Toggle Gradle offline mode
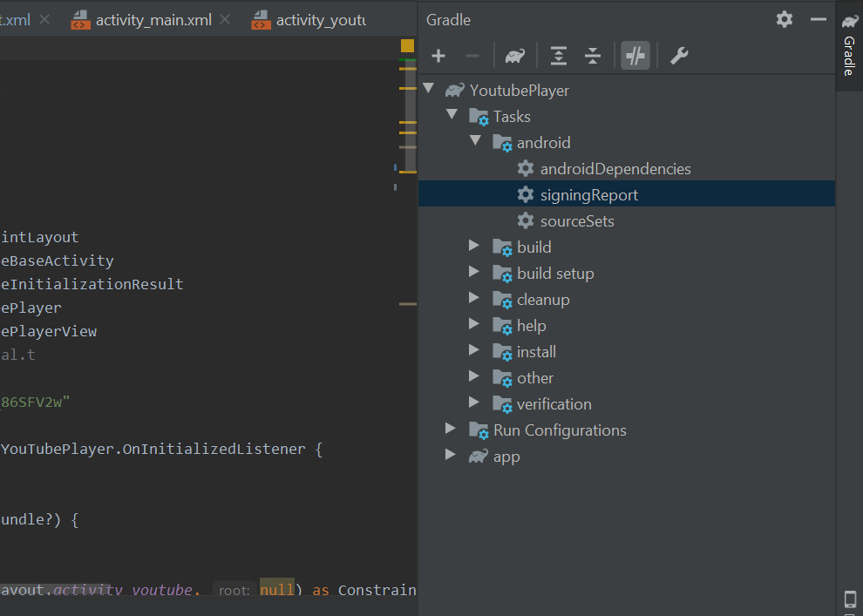863x616 pixels. tap(635, 56)
